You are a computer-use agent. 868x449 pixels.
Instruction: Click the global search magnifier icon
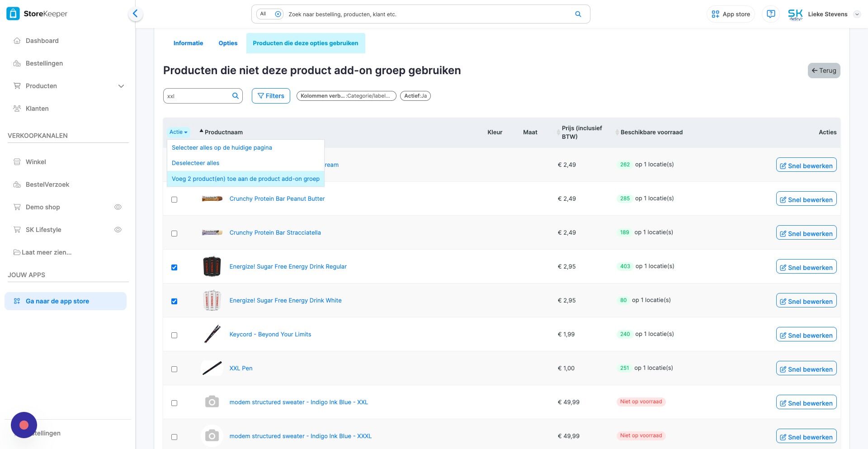click(578, 14)
